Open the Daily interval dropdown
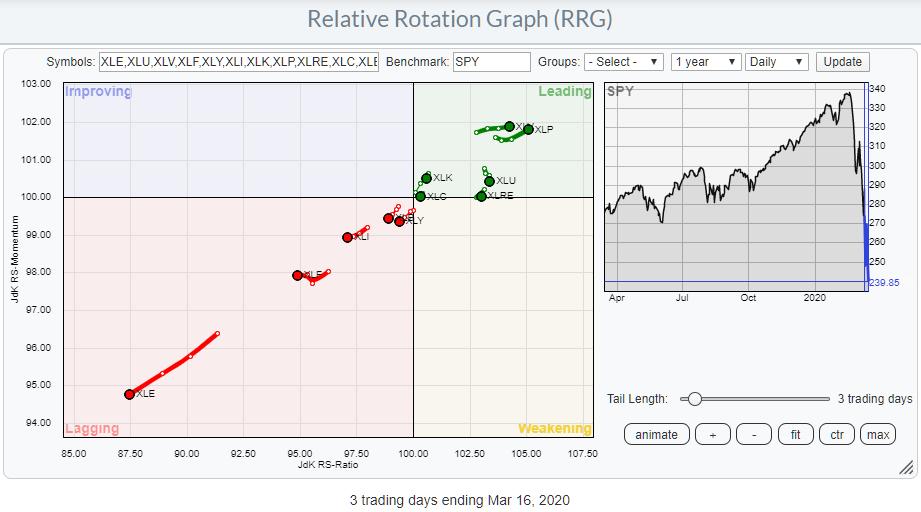The image size is (921, 512). (777, 62)
